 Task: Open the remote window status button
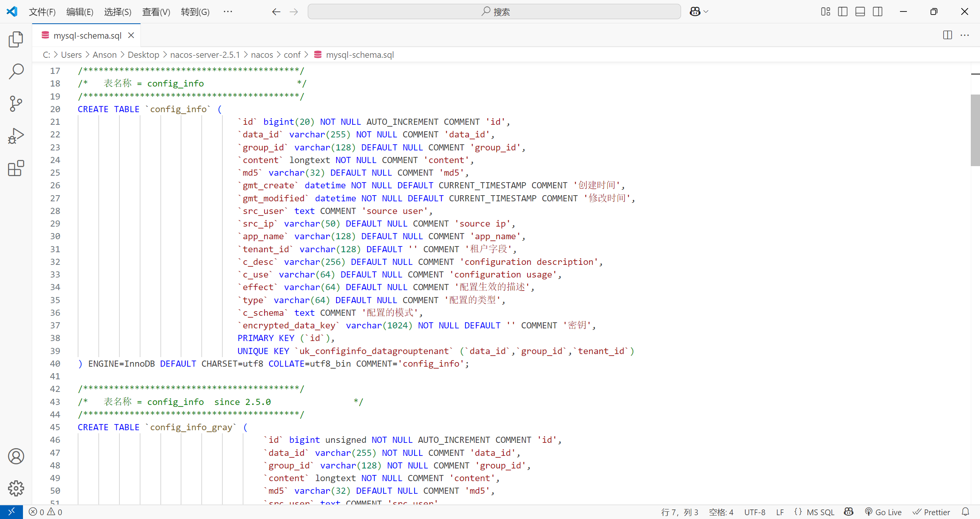point(11,512)
